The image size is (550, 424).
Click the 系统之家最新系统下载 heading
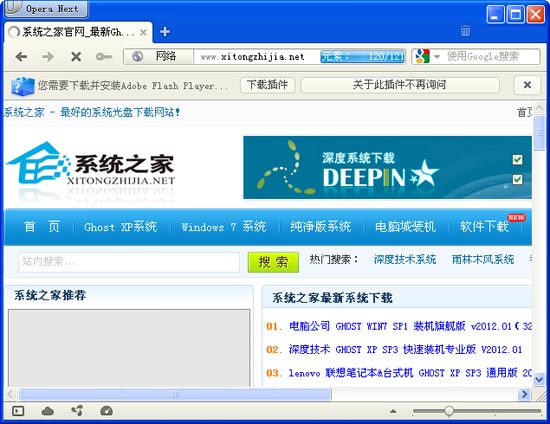[332, 298]
